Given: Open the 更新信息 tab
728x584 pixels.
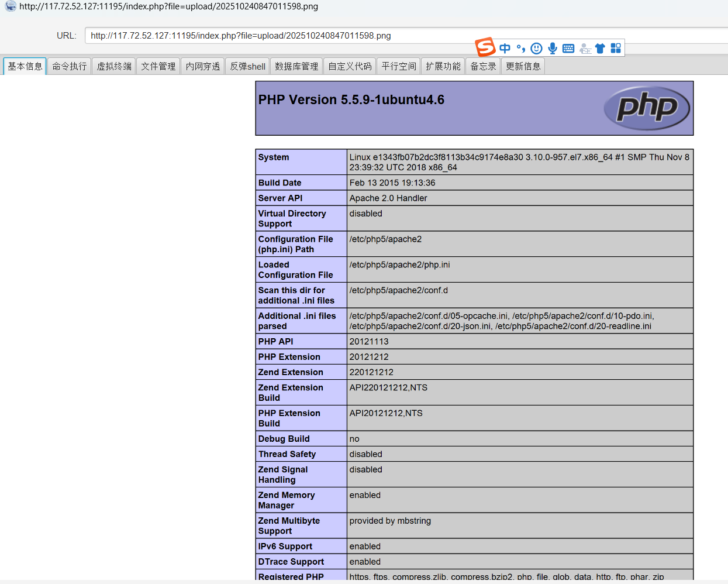Looking at the screenshot, I should (x=523, y=66).
